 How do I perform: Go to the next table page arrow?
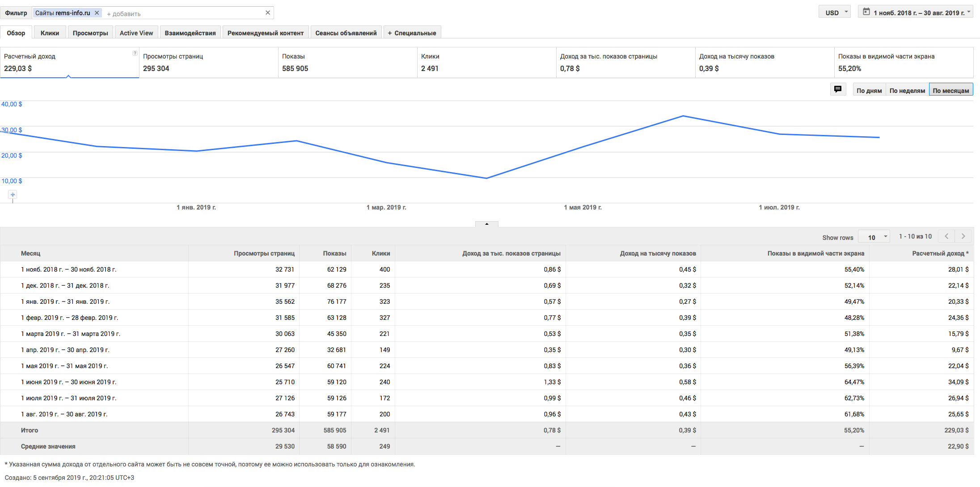tap(963, 236)
